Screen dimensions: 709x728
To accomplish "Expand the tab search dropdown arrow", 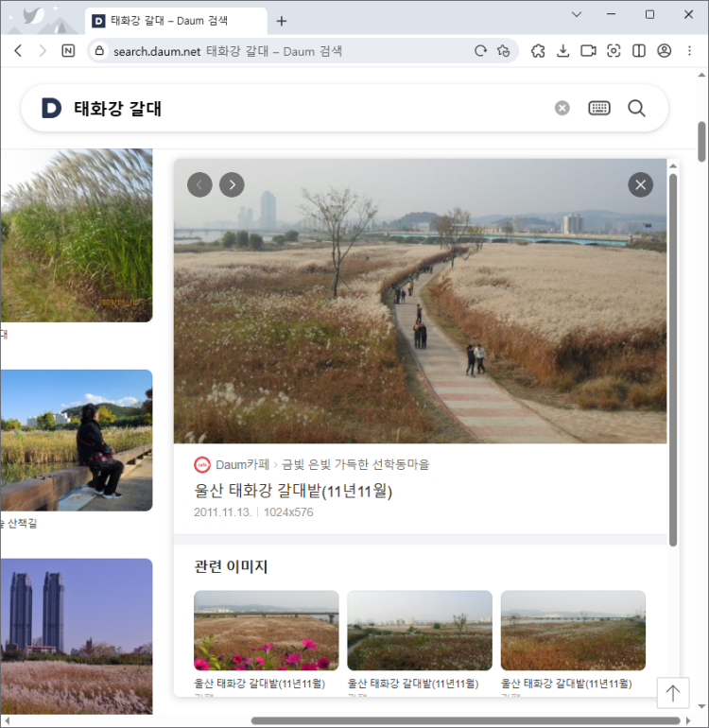I will pyautogui.click(x=577, y=14).
